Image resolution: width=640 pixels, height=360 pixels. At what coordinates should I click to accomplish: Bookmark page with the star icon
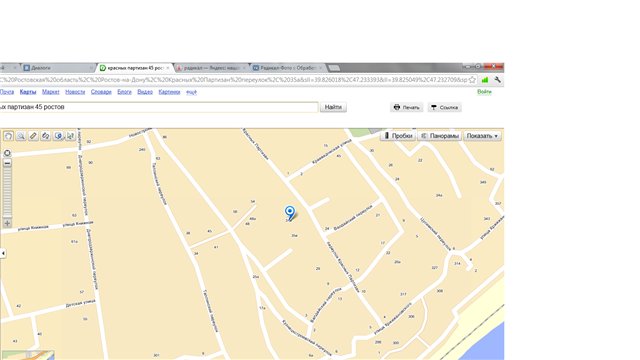click(x=473, y=80)
